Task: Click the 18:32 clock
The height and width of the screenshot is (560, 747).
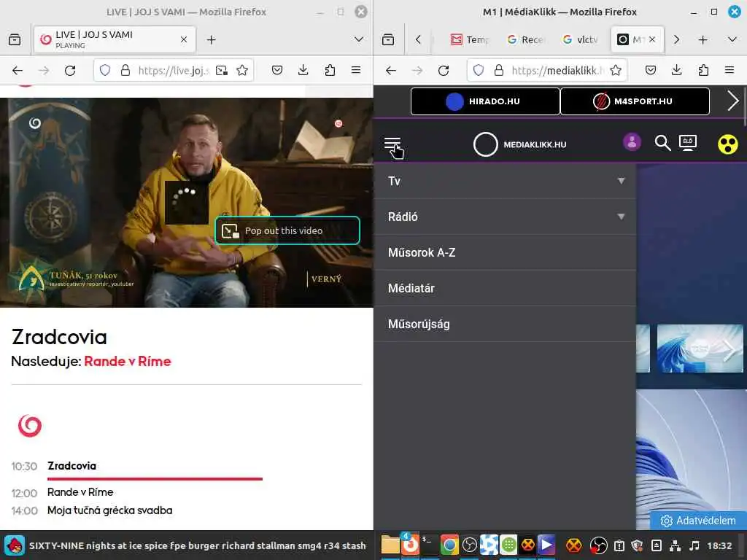Action: [x=719, y=545]
